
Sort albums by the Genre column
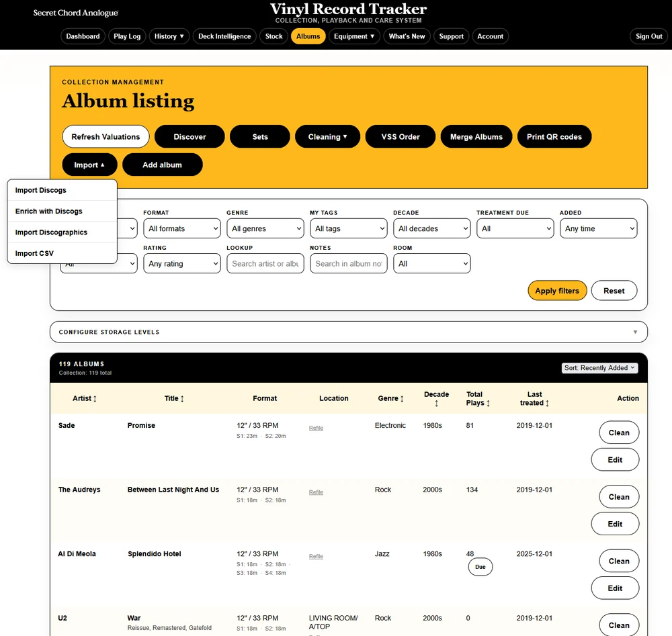(390, 398)
